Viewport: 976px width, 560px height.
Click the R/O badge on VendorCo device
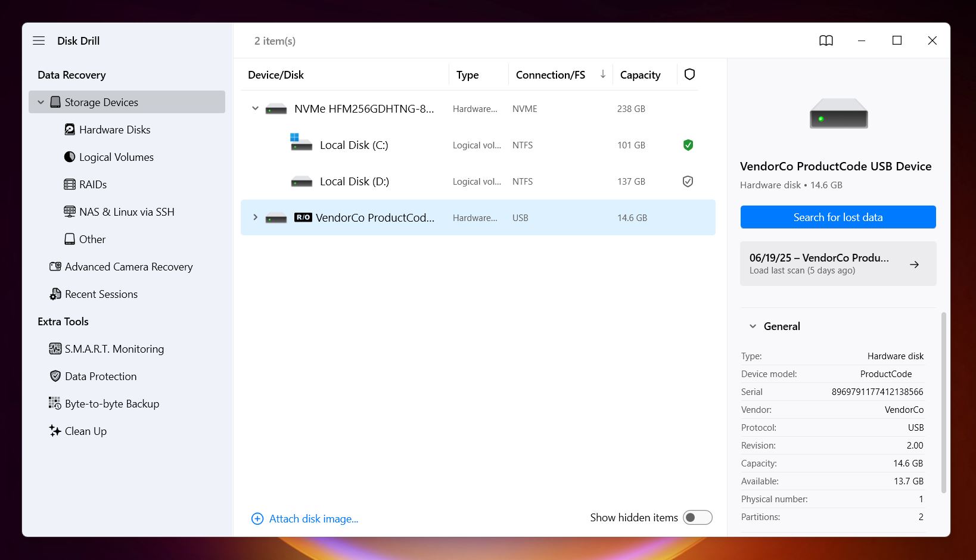[x=303, y=217]
